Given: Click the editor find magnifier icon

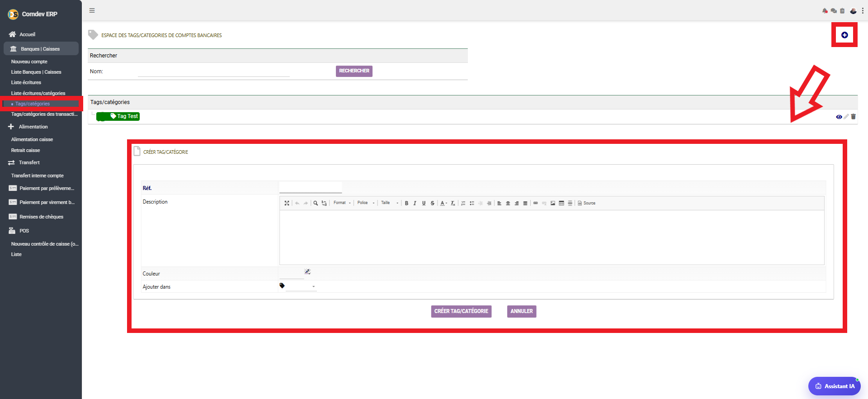Looking at the screenshot, I should pos(316,203).
